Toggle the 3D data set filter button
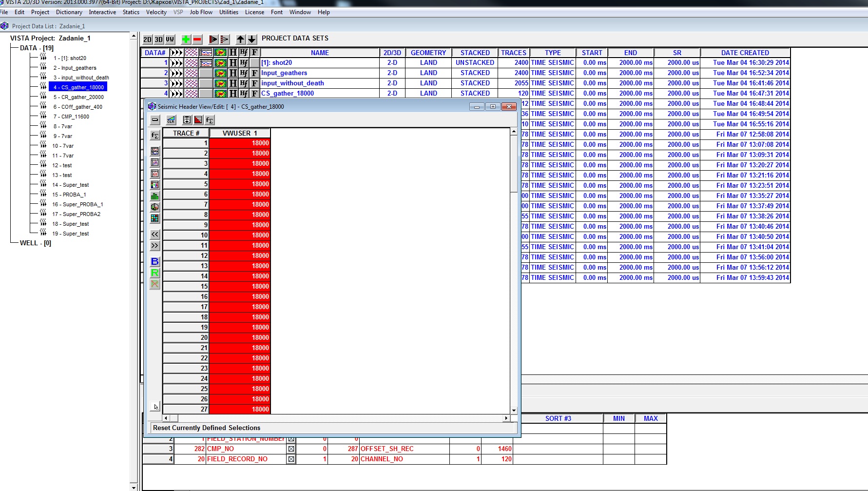The image size is (868, 491). point(159,39)
